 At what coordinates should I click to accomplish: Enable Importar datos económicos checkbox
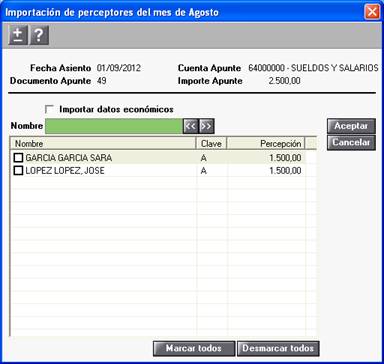pyautogui.click(x=49, y=109)
